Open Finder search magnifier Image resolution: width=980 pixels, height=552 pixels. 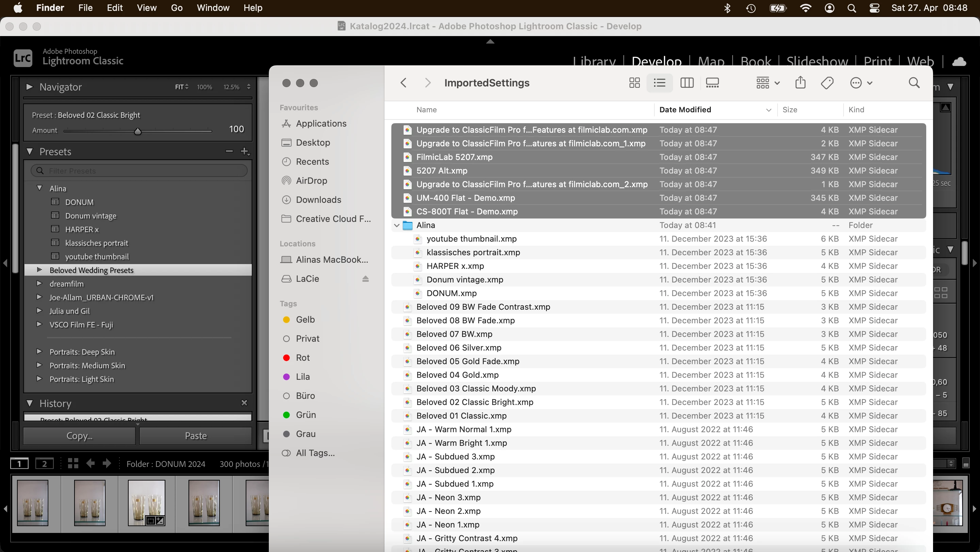pyautogui.click(x=914, y=83)
